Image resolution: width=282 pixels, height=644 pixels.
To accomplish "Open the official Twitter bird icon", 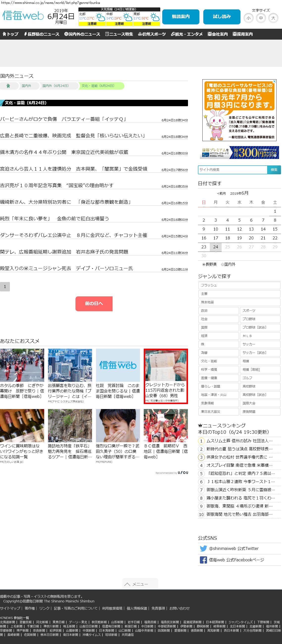I will (203, 548).
